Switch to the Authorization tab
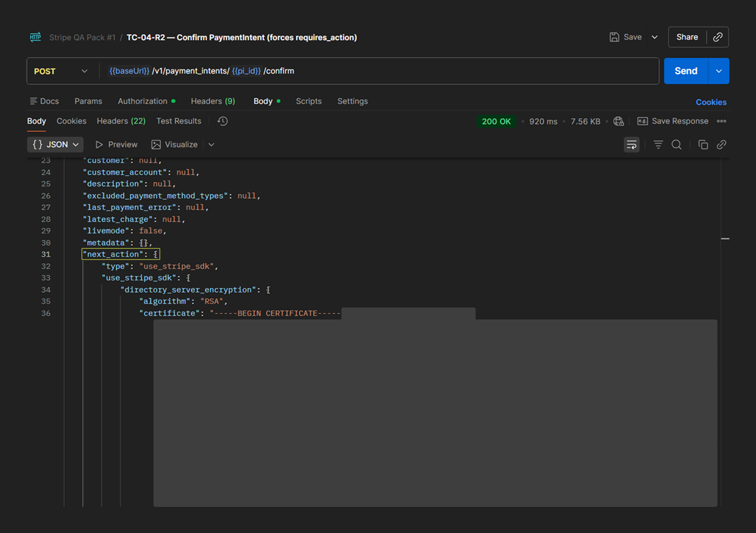 pyautogui.click(x=143, y=101)
